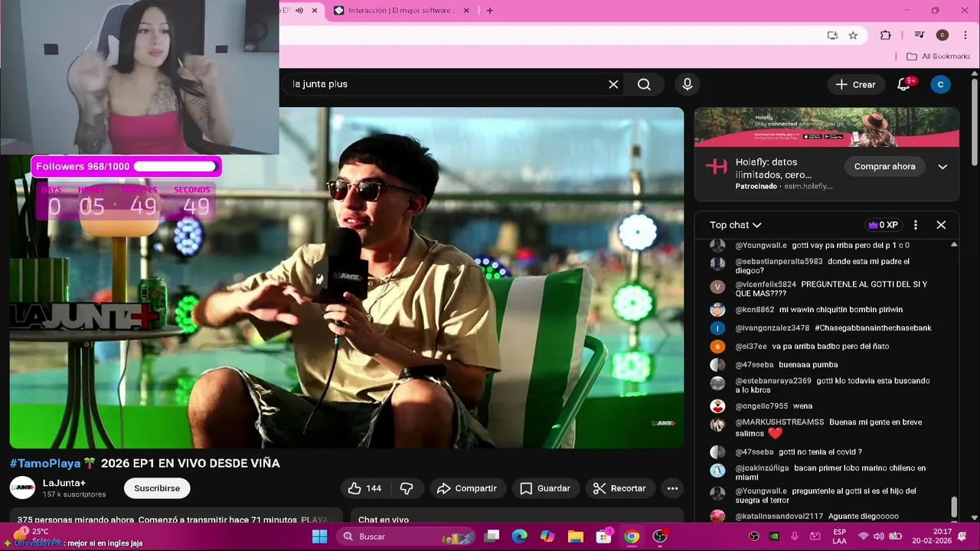Open the YouTube notifications bell
980x551 pixels.
coord(904,84)
